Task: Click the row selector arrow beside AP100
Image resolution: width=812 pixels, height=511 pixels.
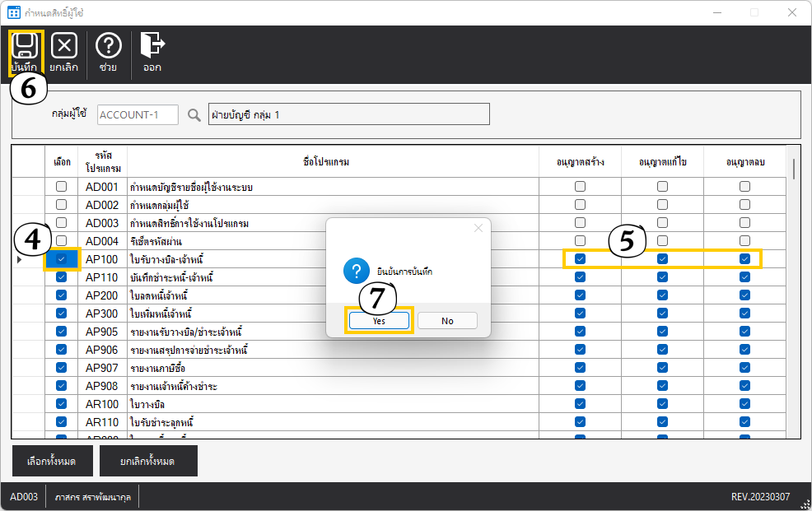Action: coord(21,260)
